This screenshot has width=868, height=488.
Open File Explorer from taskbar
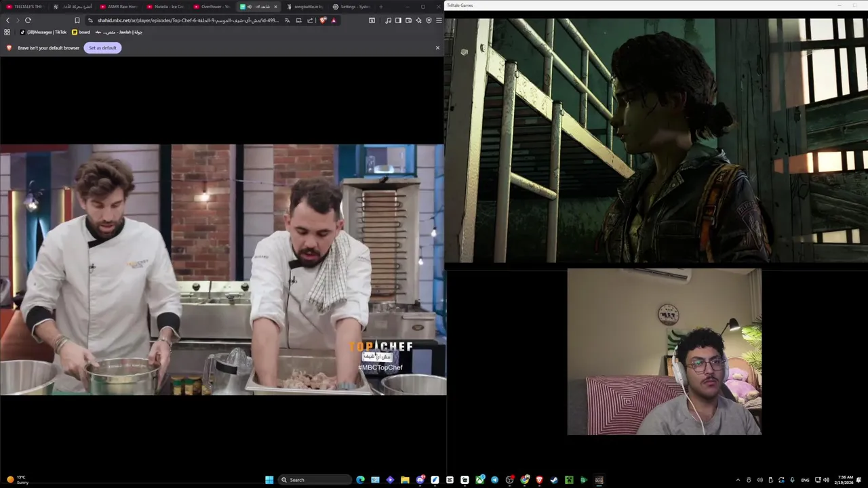pos(405,480)
